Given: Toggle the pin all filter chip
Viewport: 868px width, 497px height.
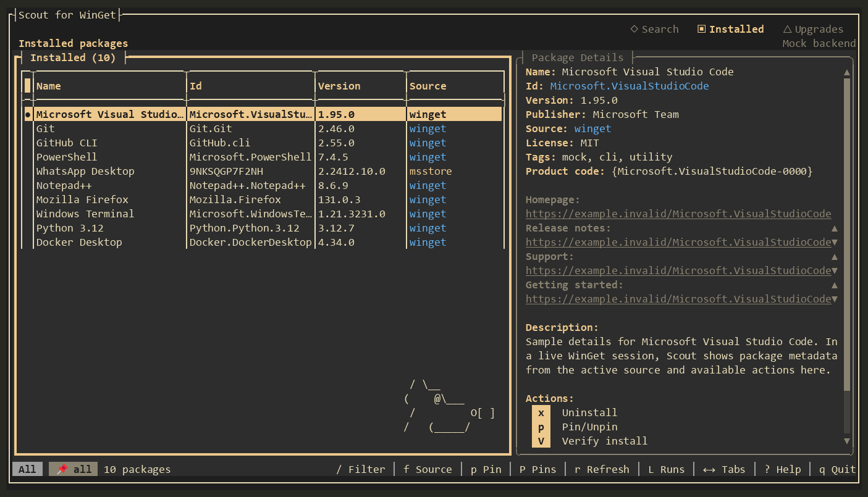Looking at the screenshot, I should (x=74, y=469).
